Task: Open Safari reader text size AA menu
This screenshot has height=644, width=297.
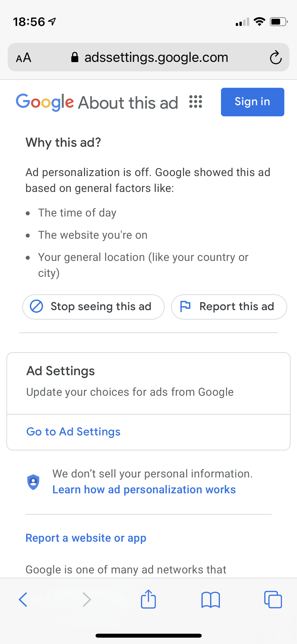Action: pos(24,58)
